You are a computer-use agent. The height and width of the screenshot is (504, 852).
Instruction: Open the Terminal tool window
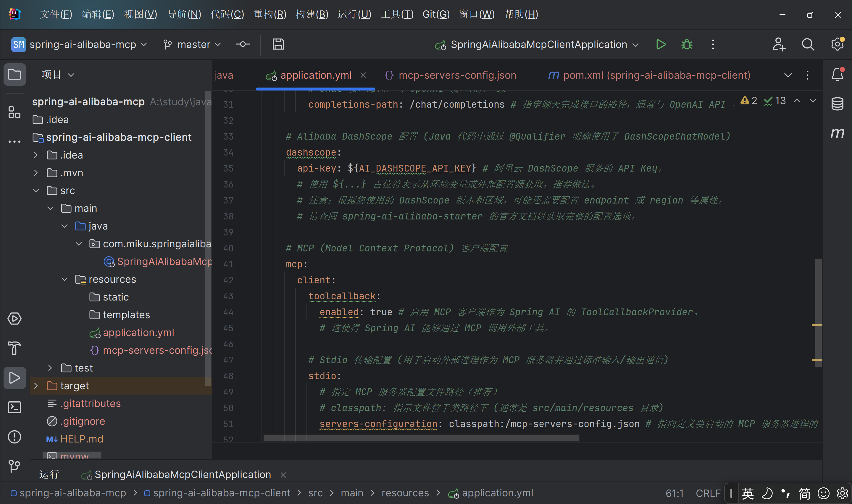click(x=14, y=407)
